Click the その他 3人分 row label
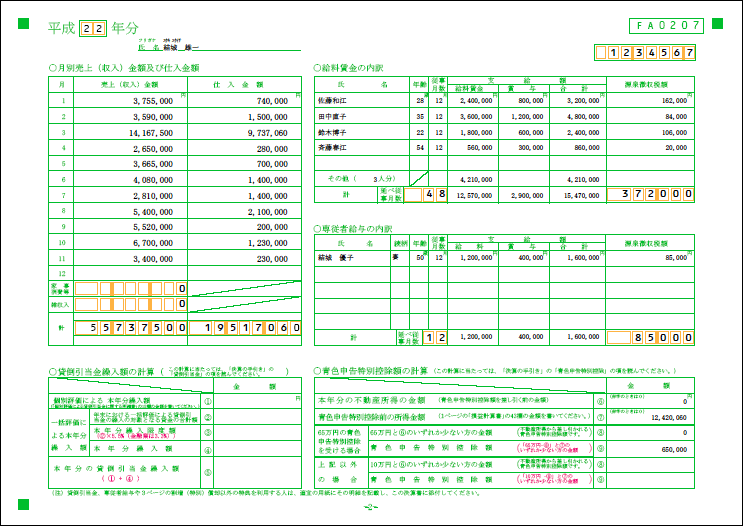The width and height of the screenshot is (743, 526). coord(362,179)
